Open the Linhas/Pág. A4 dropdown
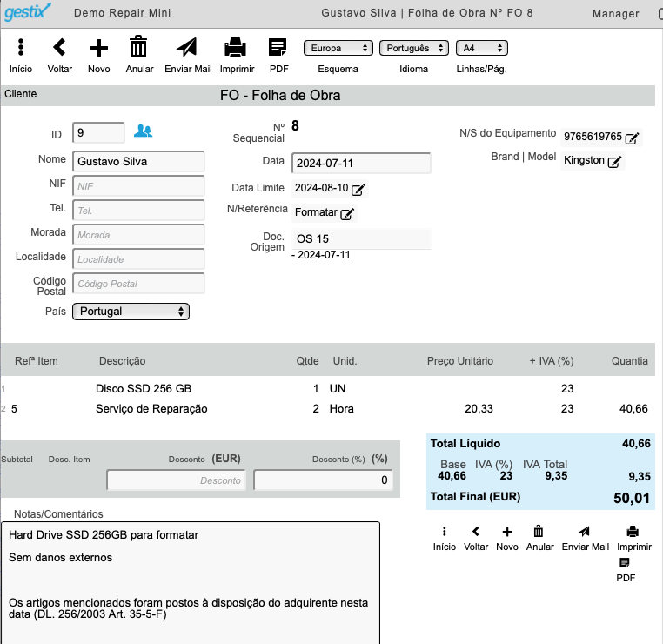 click(482, 48)
